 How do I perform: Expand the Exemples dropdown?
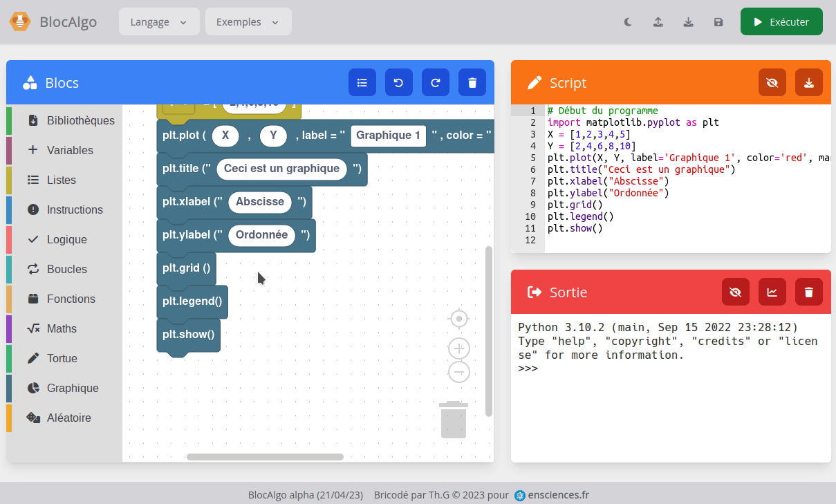248,22
